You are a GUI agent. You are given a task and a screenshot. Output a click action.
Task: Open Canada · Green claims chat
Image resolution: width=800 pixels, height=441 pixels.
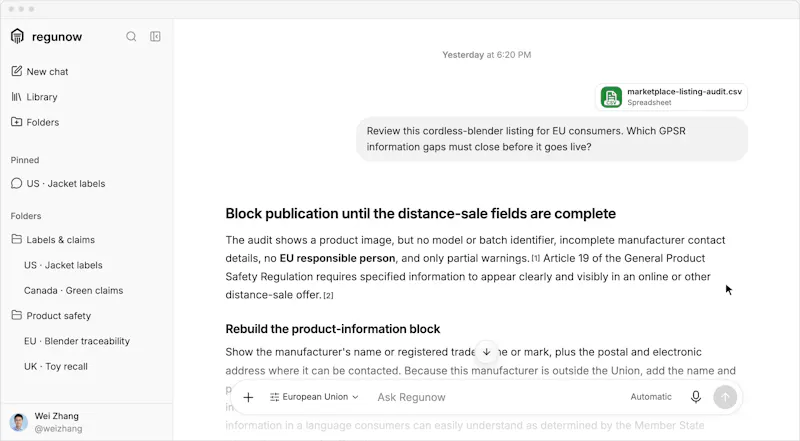coord(73,290)
